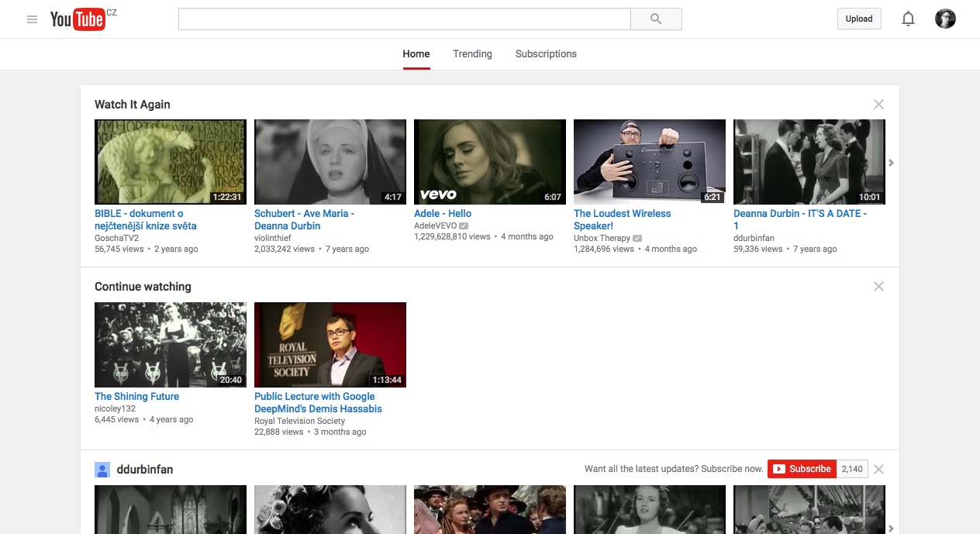
Task: Click 'The Shining Future' title link
Action: (136, 397)
